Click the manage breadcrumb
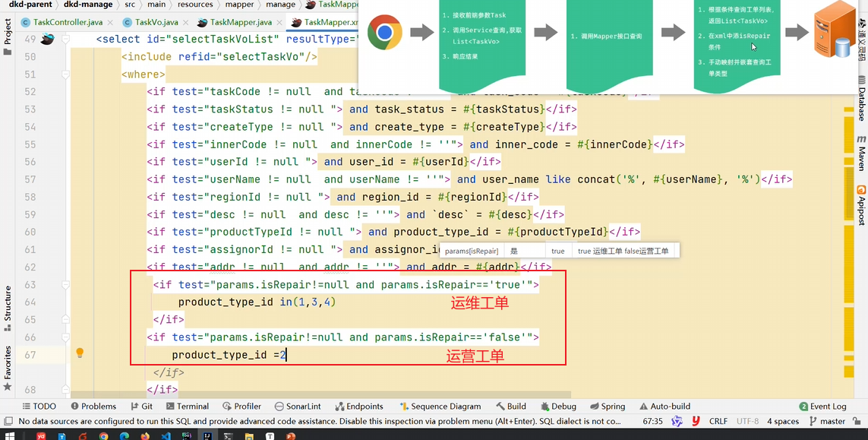868x440 pixels. (281, 5)
